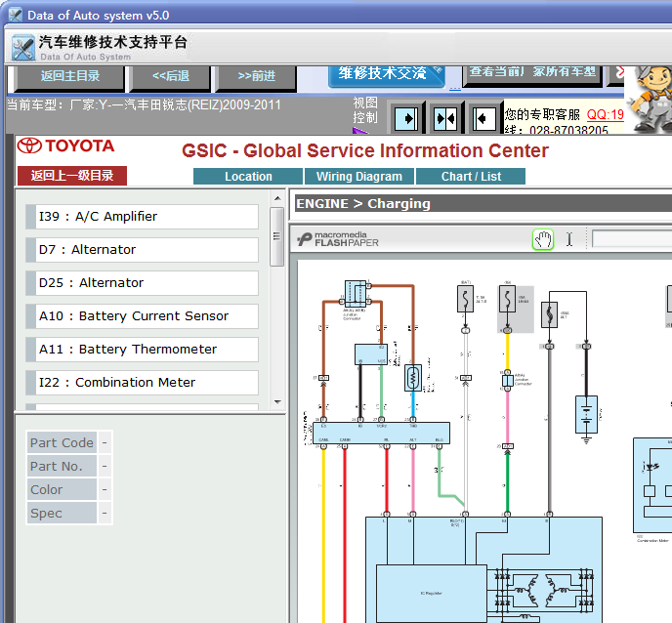
Task: Go forward with the >>前进 button
Action: tap(256, 77)
